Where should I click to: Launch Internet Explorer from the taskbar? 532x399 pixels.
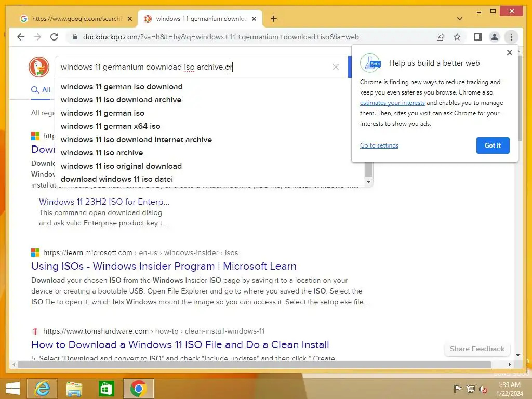click(x=42, y=389)
